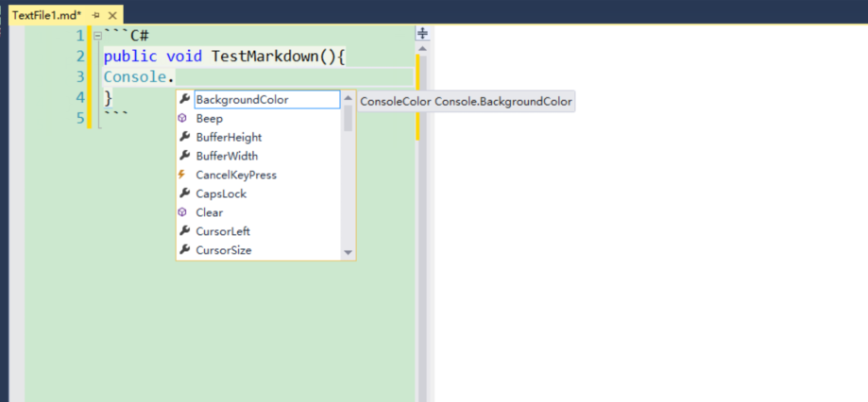Click line number 1 in the margin
Screen dimensions: 868x402
(81, 36)
